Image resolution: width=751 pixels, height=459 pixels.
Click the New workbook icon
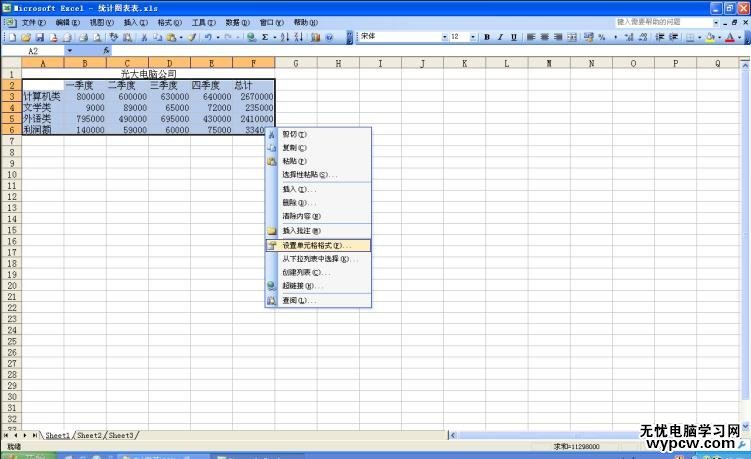12,37
